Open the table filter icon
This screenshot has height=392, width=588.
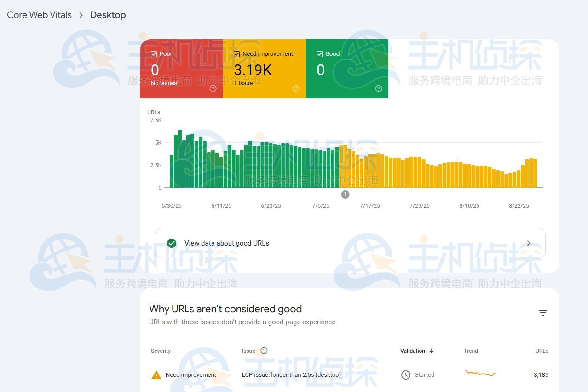(543, 313)
